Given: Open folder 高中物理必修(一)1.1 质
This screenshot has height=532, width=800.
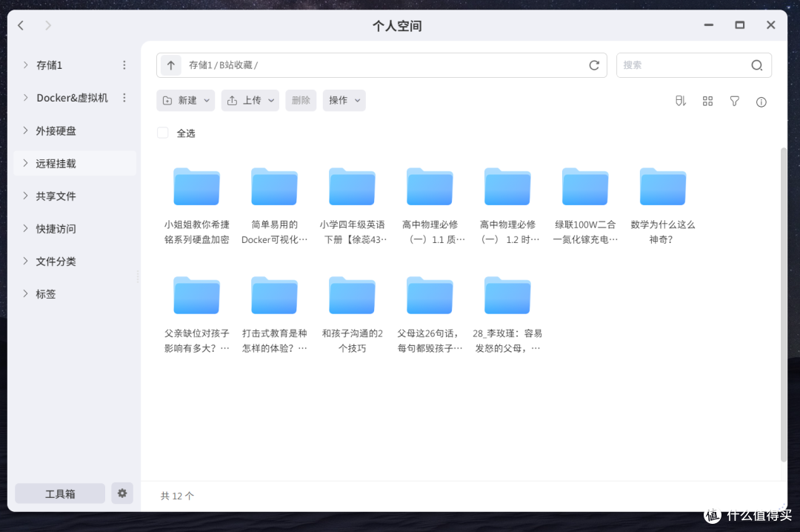Looking at the screenshot, I should click(x=430, y=206).
